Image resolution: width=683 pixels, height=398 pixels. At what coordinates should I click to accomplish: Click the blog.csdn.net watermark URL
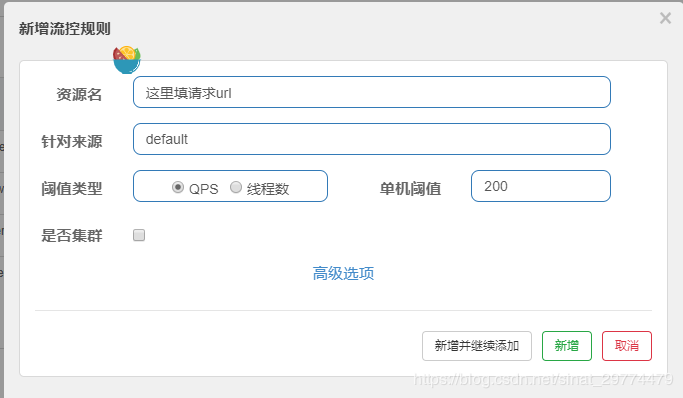(543, 380)
